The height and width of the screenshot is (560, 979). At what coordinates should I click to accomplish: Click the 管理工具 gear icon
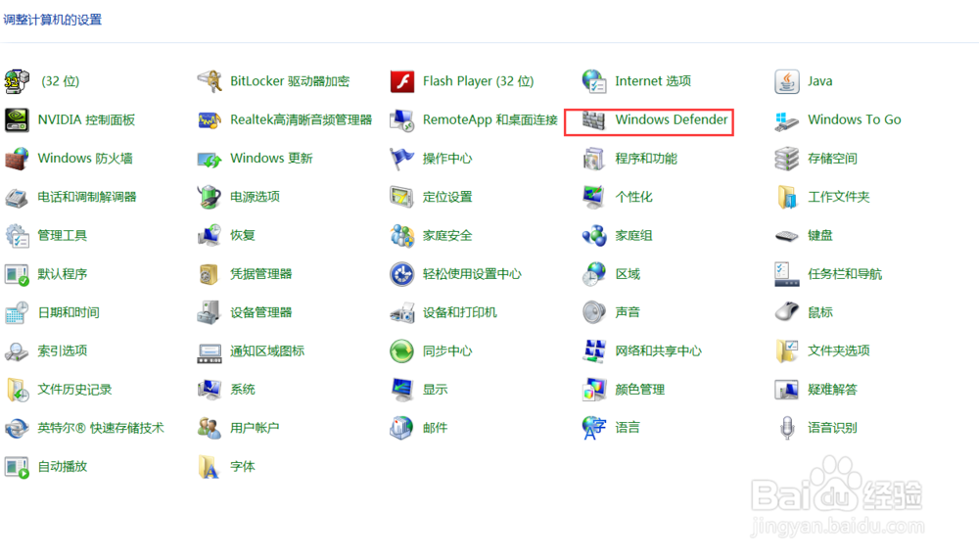(17, 236)
